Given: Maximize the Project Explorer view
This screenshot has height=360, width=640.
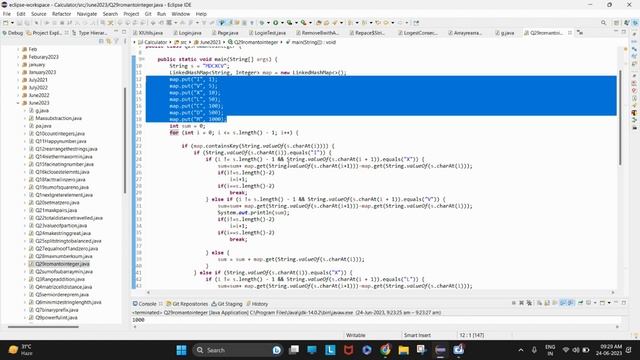Looking at the screenshot, I should coord(124,32).
